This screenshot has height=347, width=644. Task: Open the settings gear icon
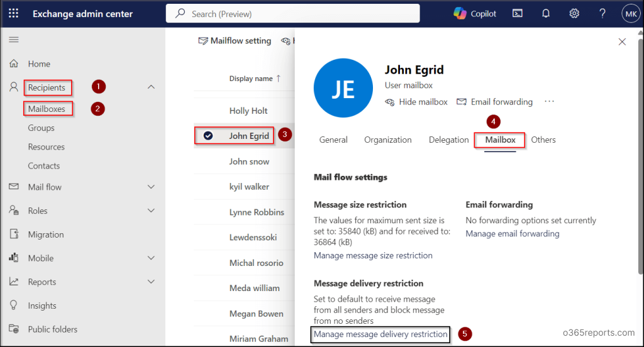pos(574,14)
